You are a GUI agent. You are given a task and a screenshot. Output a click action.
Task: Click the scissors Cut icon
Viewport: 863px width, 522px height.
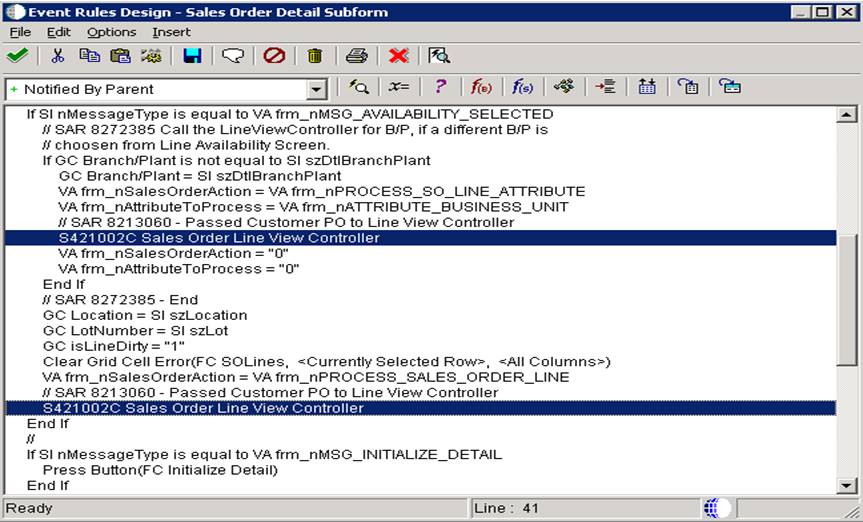pyautogui.click(x=57, y=56)
